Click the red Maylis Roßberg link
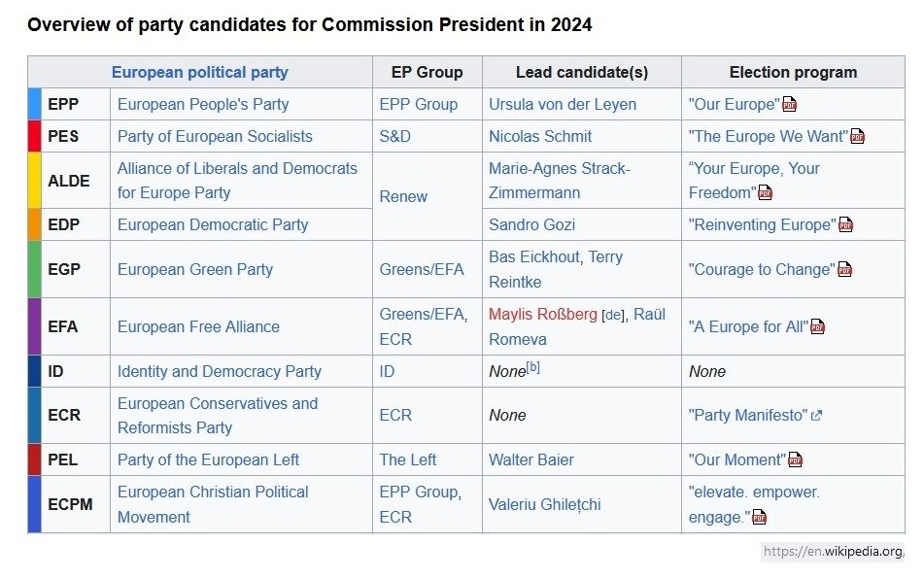This screenshot has width=924, height=578. [x=542, y=314]
